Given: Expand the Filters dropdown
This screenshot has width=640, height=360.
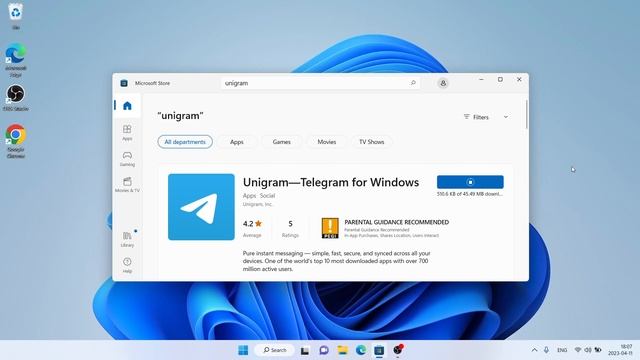Looking at the screenshot, I should tap(486, 117).
